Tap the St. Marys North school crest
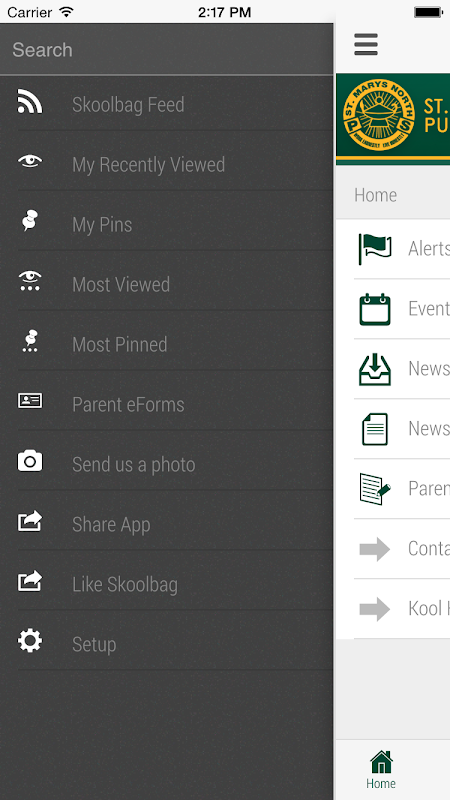The image size is (450, 800). pyautogui.click(x=379, y=115)
